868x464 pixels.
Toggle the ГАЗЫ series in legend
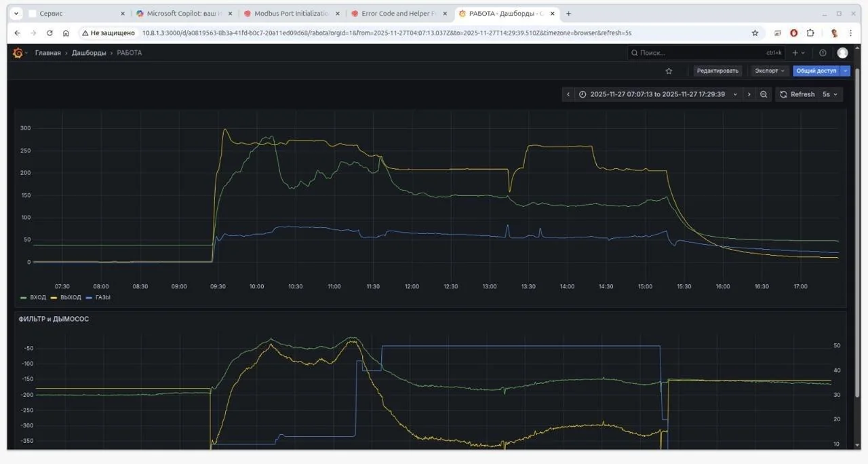coord(102,297)
